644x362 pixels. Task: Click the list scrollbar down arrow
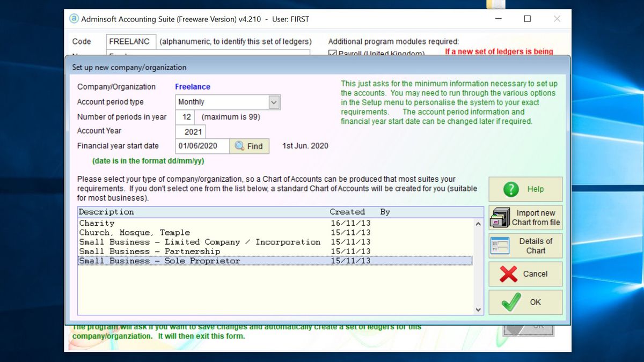pos(478,309)
